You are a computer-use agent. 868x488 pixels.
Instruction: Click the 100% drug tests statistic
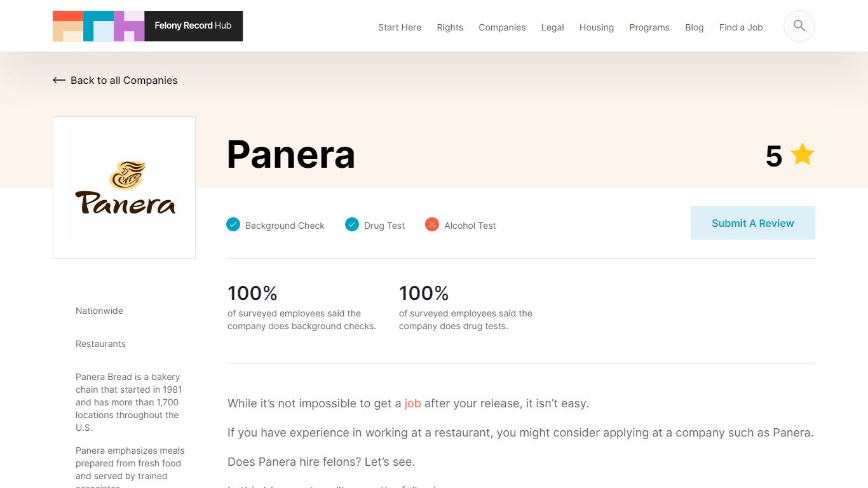[424, 293]
